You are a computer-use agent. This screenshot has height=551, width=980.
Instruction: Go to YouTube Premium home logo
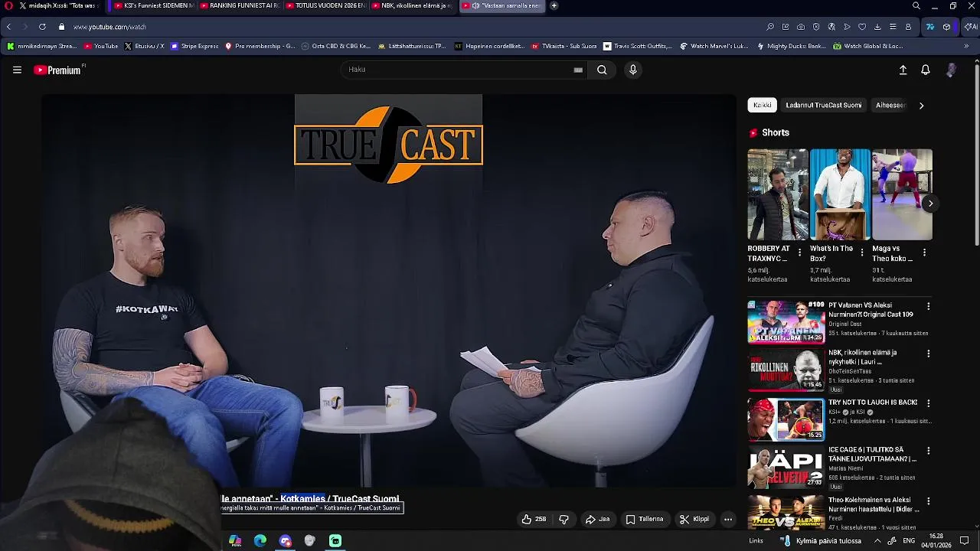[59, 70]
